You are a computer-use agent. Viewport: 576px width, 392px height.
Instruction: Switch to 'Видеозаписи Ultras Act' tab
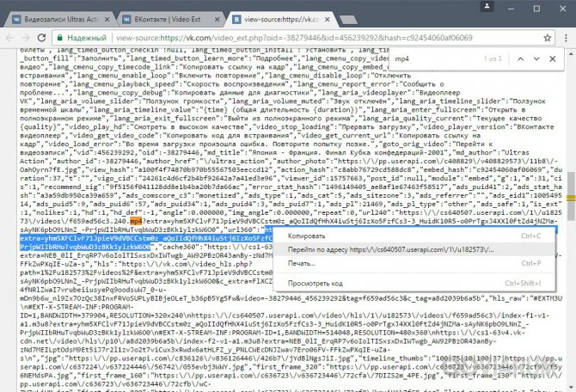[x=60, y=19]
